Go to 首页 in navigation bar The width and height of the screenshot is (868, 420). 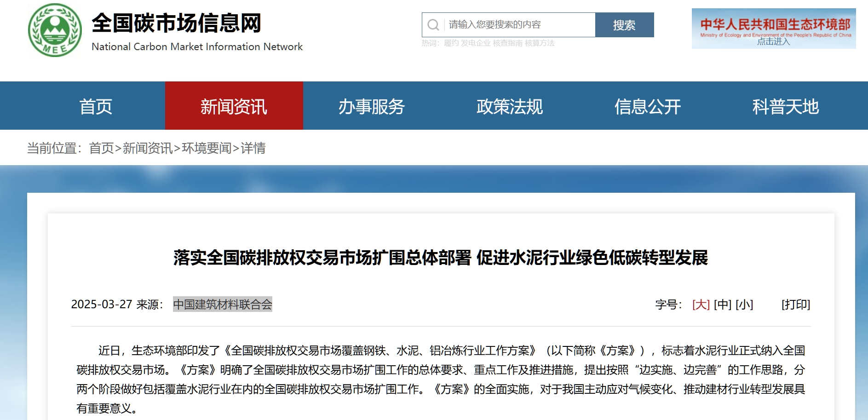pos(96,106)
